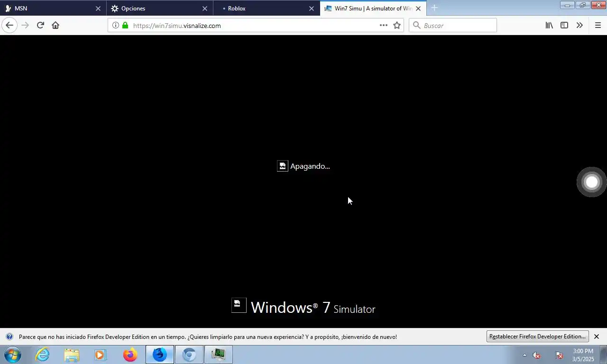Open Windows Media Player on taskbar
The width and height of the screenshot is (607, 364).
pyautogui.click(x=101, y=355)
